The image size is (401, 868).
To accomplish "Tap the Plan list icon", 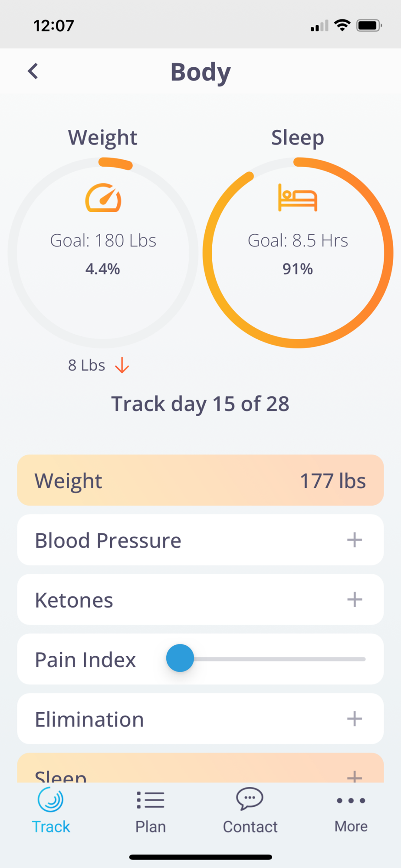I will tap(151, 799).
